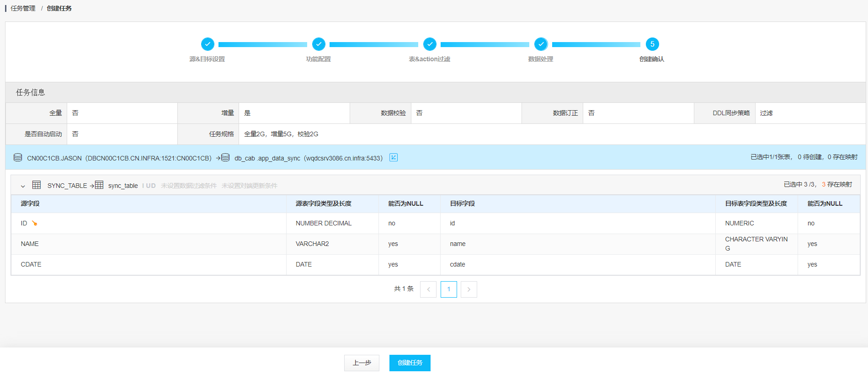
Task: Click the 创建确认 step label
Action: click(x=652, y=59)
